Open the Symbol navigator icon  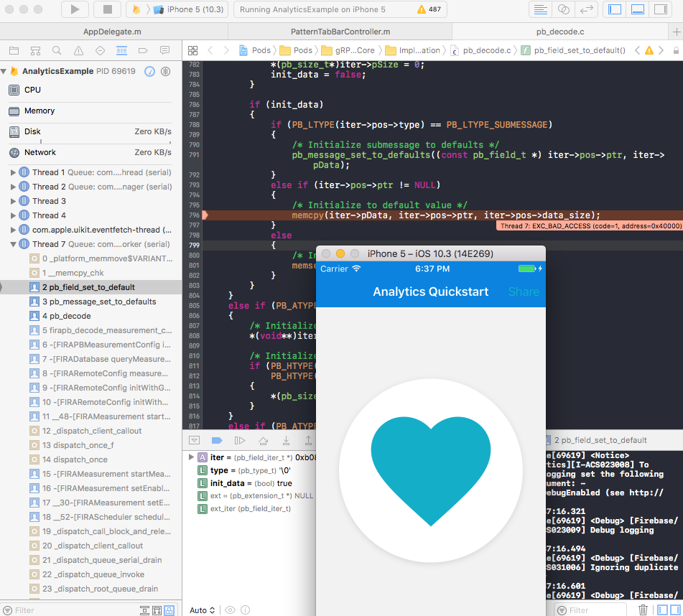point(35,50)
